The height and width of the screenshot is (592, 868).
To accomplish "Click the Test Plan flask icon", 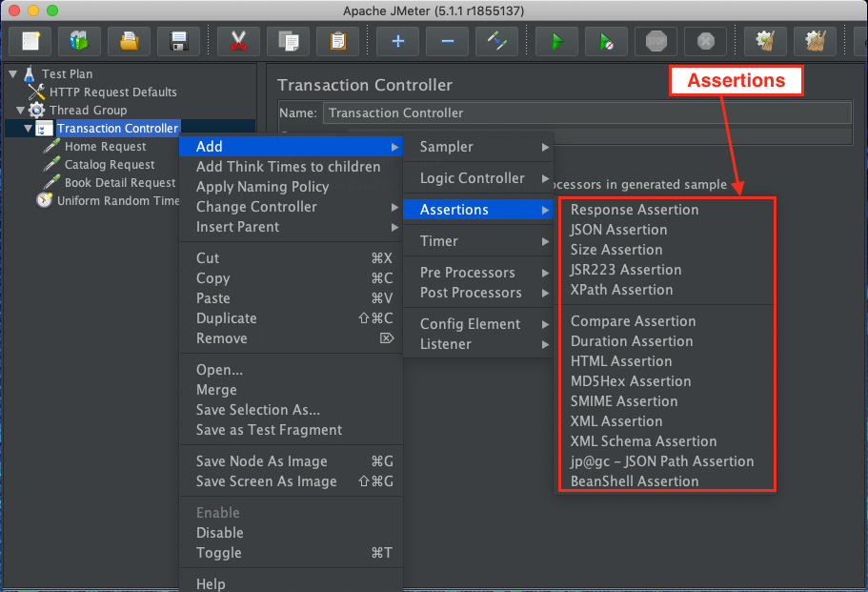I will 30,73.
